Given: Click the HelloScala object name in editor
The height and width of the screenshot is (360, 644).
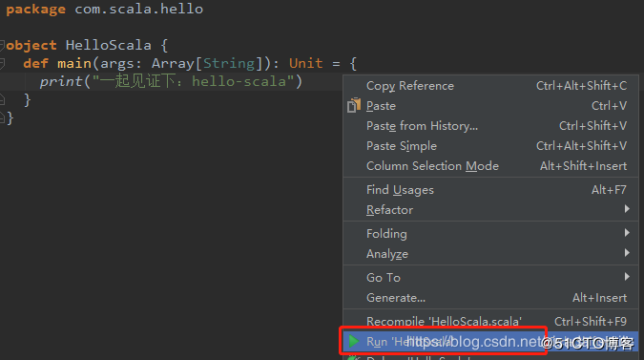Looking at the screenshot, I should (x=109, y=45).
